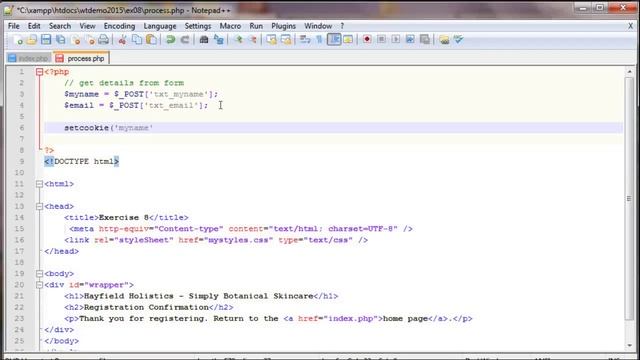
Task: Undo last edit with the green arrow
Action: tap(171, 40)
